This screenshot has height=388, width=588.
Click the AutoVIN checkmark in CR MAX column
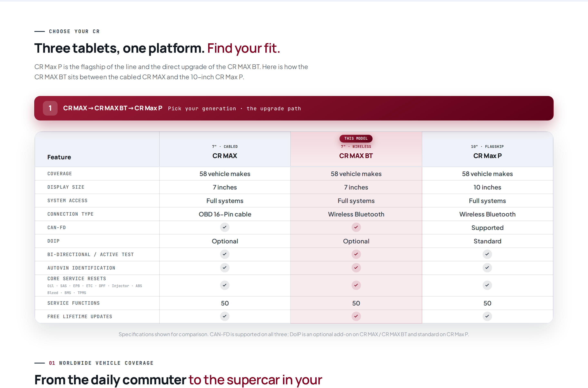(x=225, y=268)
